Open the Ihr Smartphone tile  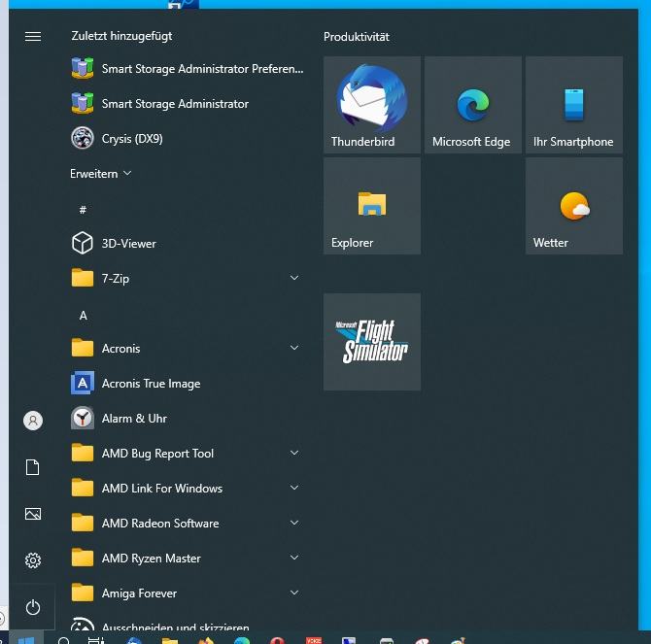[x=574, y=105]
